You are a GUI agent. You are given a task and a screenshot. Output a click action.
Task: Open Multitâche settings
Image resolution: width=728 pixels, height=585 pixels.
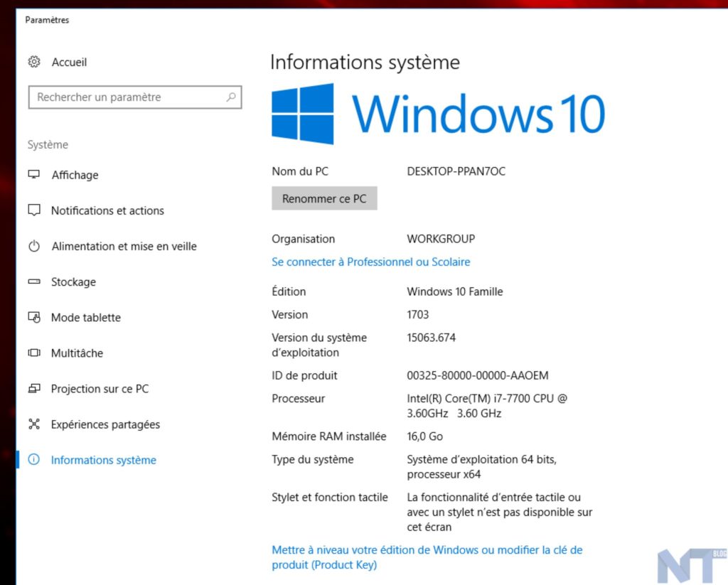click(77, 353)
